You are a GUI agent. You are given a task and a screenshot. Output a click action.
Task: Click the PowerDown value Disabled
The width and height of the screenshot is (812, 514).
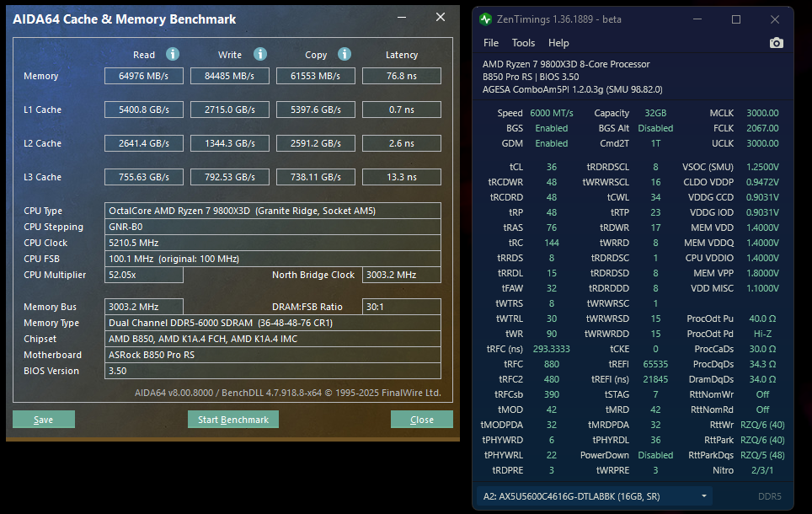pyautogui.click(x=655, y=455)
